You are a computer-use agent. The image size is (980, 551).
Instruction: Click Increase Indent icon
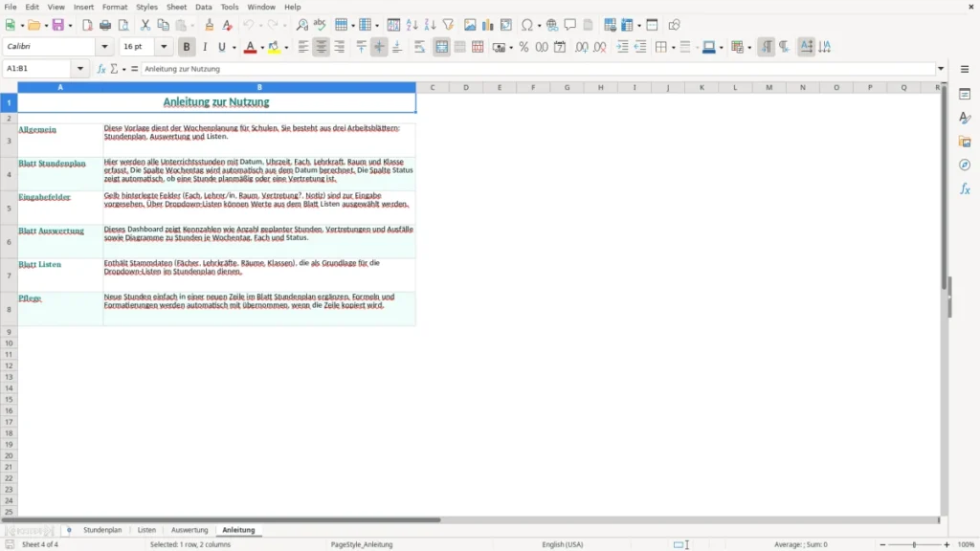(622, 47)
